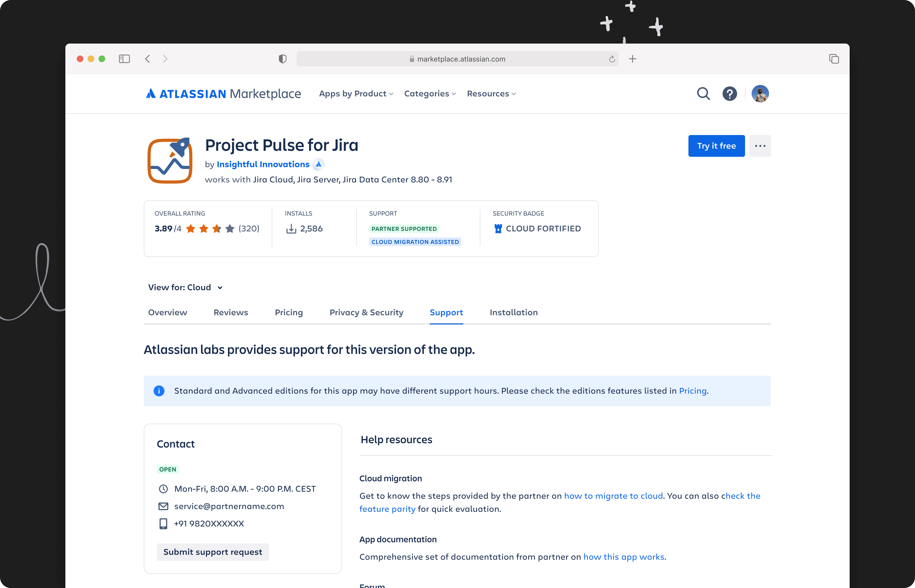Toggle the browser sidebar icon
This screenshot has height=588, width=915.
[x=124, y=59]
